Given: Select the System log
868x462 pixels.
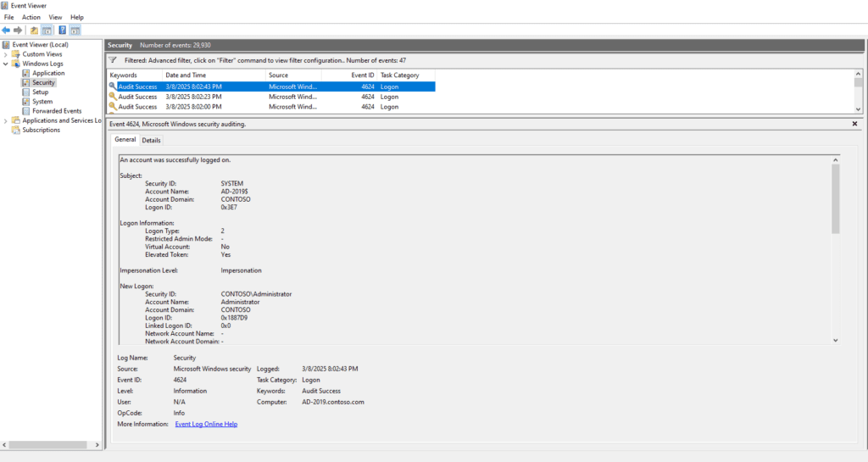Looking at the screenshot, I should (42, 102).
